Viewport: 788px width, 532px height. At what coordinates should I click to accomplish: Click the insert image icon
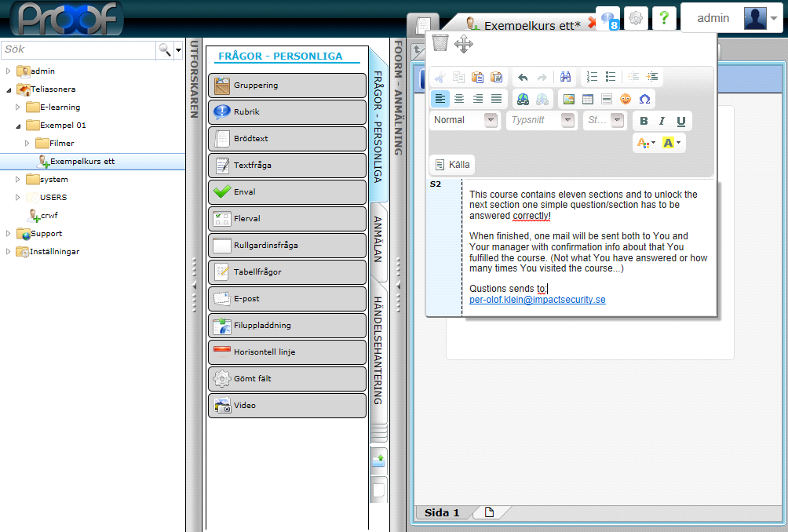(x=569, y=99)
